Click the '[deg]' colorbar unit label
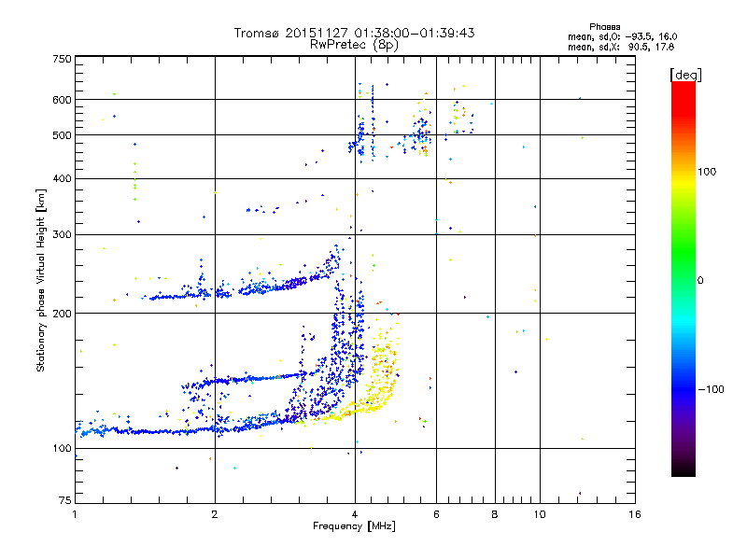Viewport: 747px width, 560px height. (685, 76)
